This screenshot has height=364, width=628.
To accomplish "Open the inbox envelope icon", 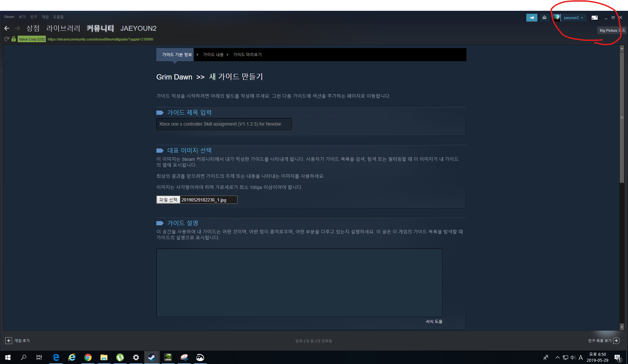I will pyautogui.click(x=544, y=18).
